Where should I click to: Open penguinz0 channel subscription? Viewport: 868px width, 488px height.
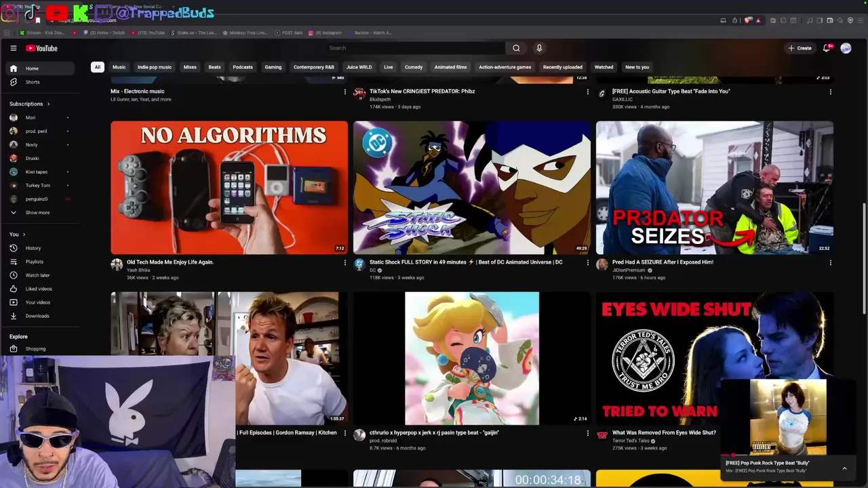click(41, 199)
